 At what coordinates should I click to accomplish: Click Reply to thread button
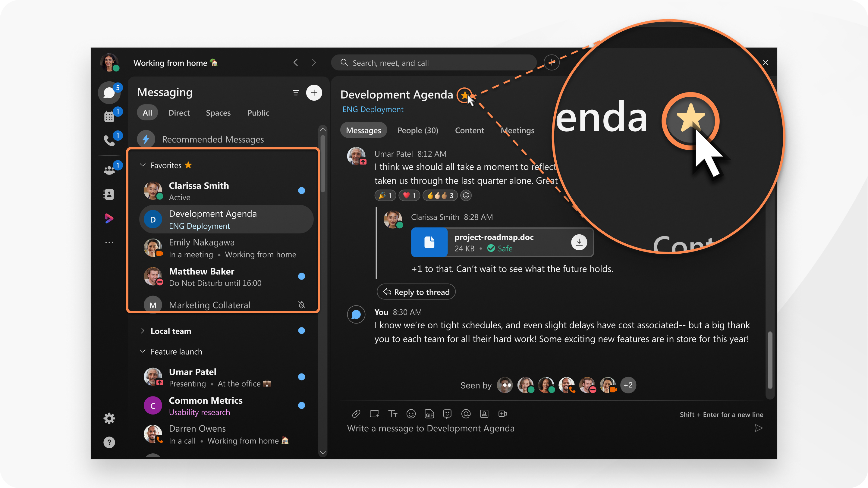(416, 292)
